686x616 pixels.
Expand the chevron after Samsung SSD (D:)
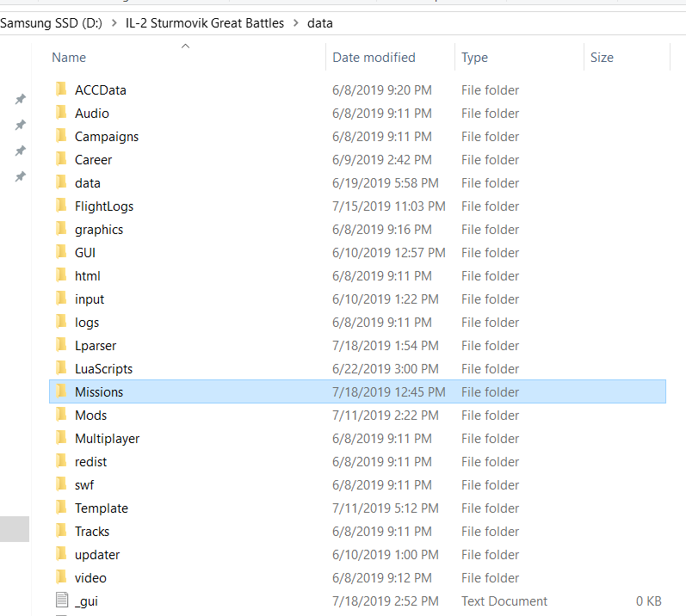coord(114,23)
